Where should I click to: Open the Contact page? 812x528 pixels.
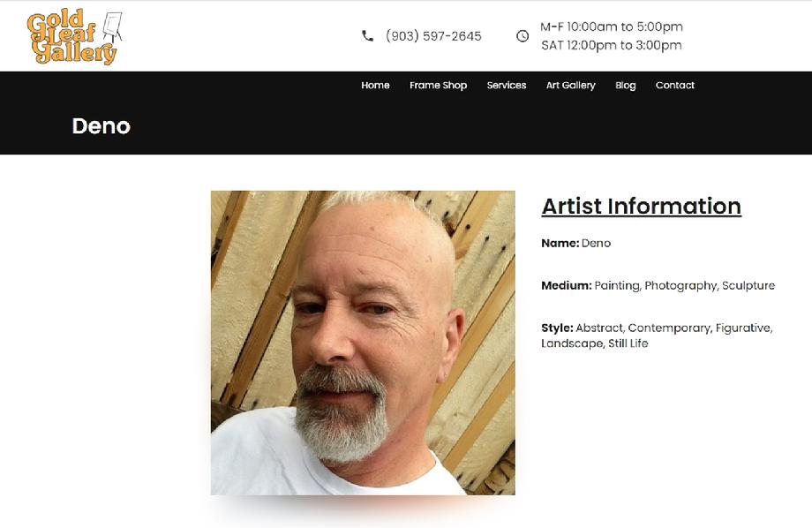coord(675,85)
